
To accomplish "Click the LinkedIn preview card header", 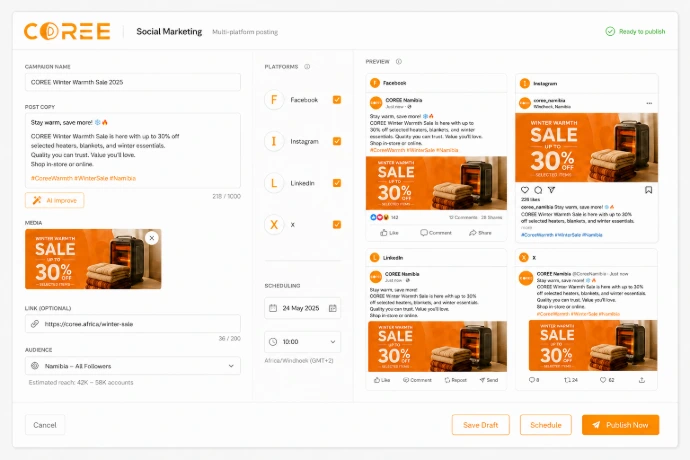I will tap(436, 258).
